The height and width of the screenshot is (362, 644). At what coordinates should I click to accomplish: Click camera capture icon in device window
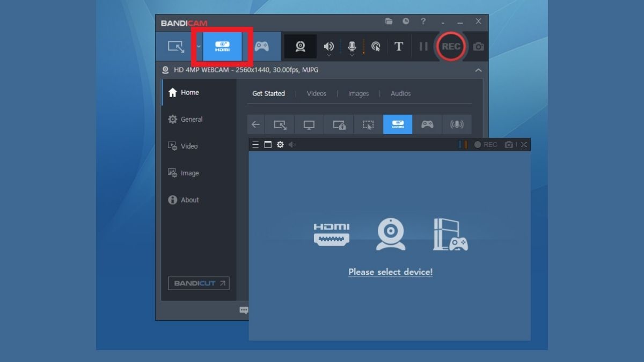509,145
